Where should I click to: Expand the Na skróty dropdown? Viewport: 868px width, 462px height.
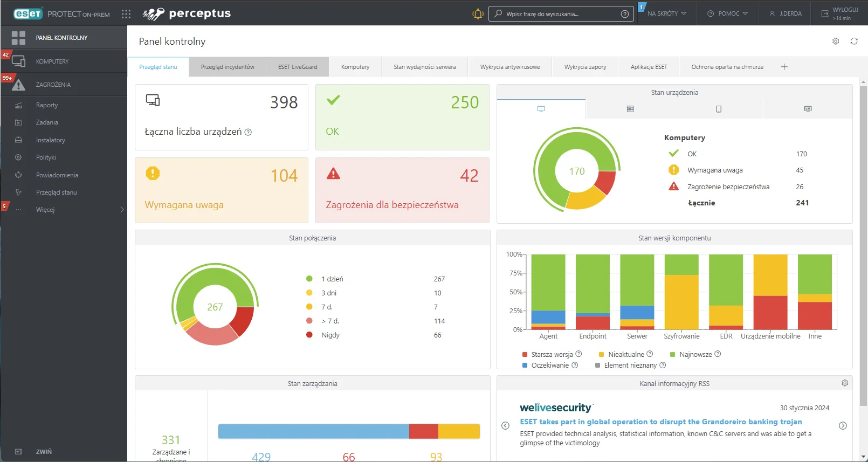667,14
